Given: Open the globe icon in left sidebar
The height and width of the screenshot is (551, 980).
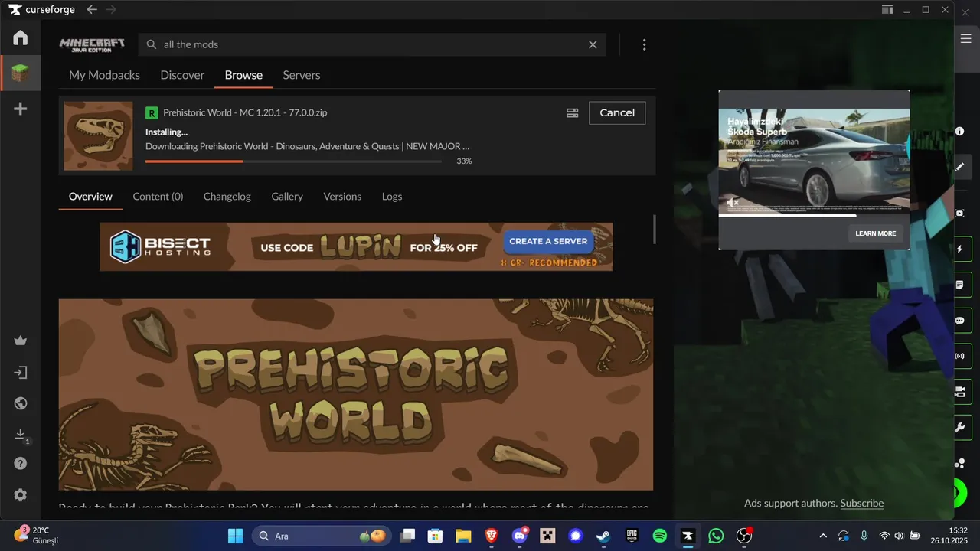Looking at the screenshot, I should pos(21,403).
